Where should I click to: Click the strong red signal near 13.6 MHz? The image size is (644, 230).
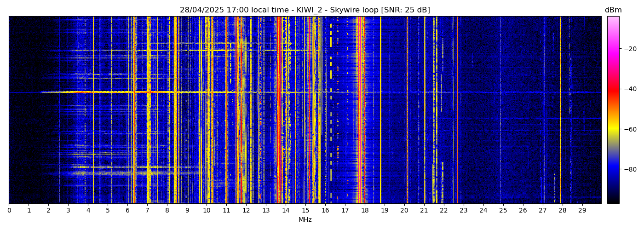278,110
